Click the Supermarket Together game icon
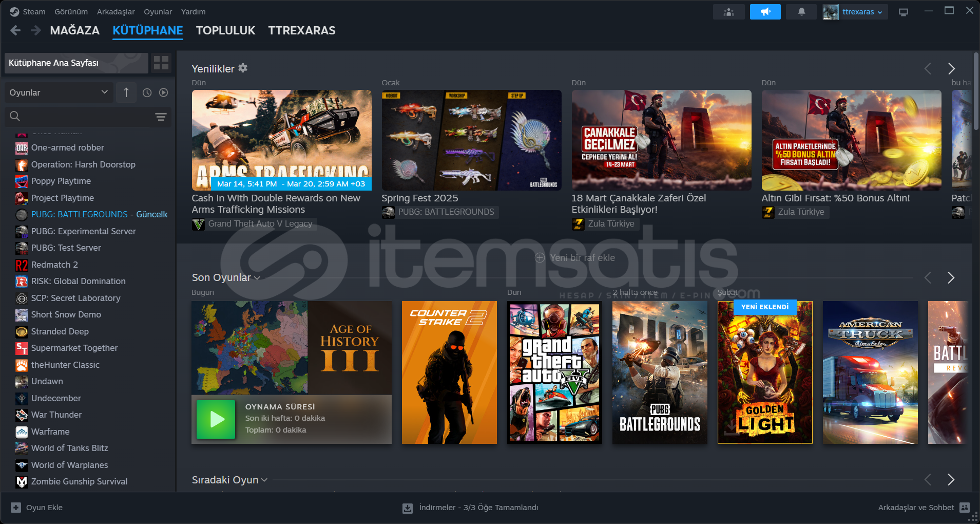This screenshot has width=980, height=524. tap(22, 348)
